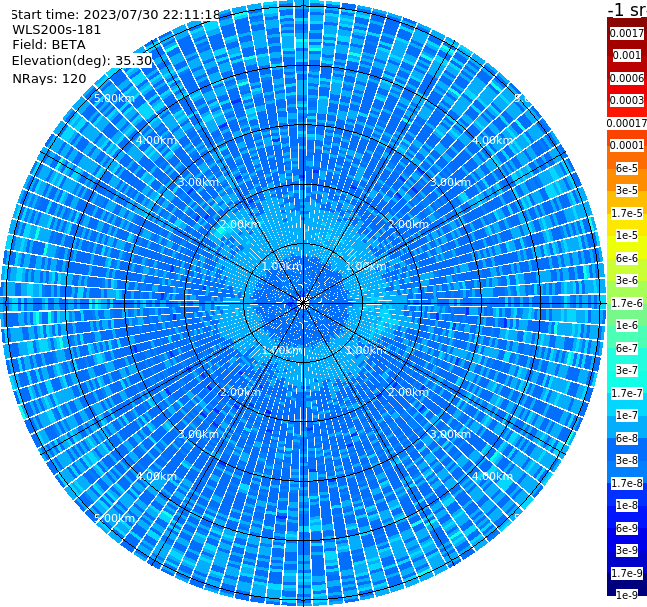Select the 0.0003 colorbar value
The image size is (647, 607).
(627, 100)
